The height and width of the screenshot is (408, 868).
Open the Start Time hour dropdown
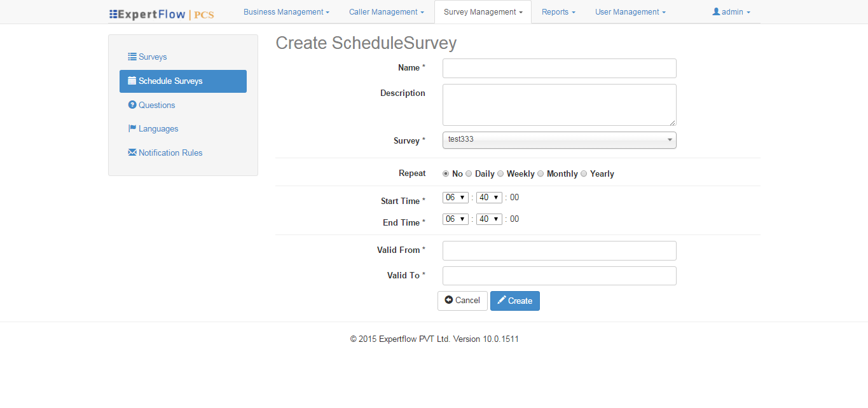(455, 197)
